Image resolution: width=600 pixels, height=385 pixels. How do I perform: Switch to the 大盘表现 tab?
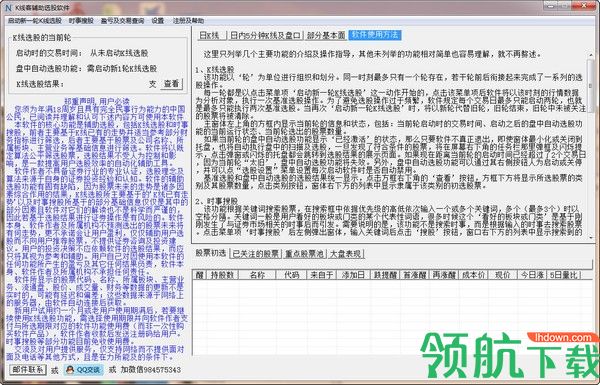(x=345, y=254)
